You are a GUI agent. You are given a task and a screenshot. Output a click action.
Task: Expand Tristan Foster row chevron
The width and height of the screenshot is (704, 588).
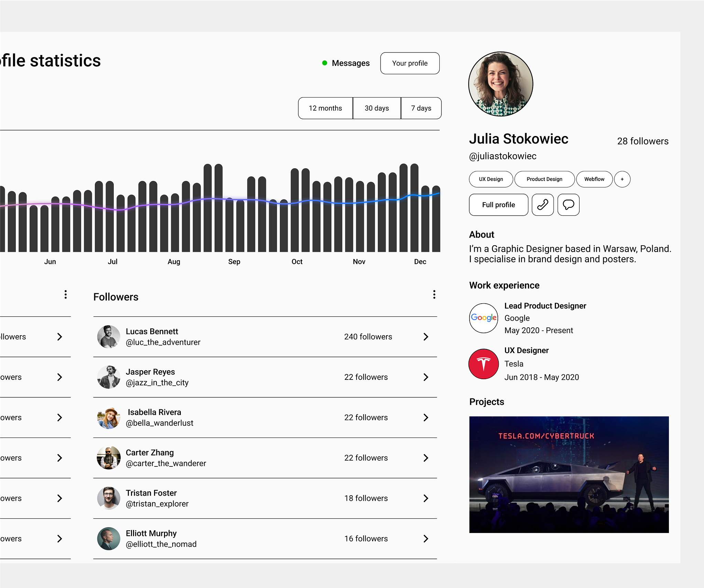click(x=426, y=498)
